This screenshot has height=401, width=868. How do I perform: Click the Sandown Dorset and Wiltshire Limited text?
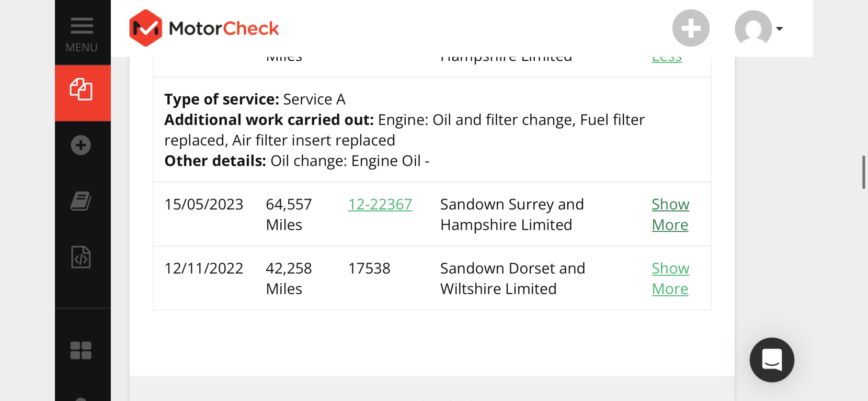coord(512,279)
